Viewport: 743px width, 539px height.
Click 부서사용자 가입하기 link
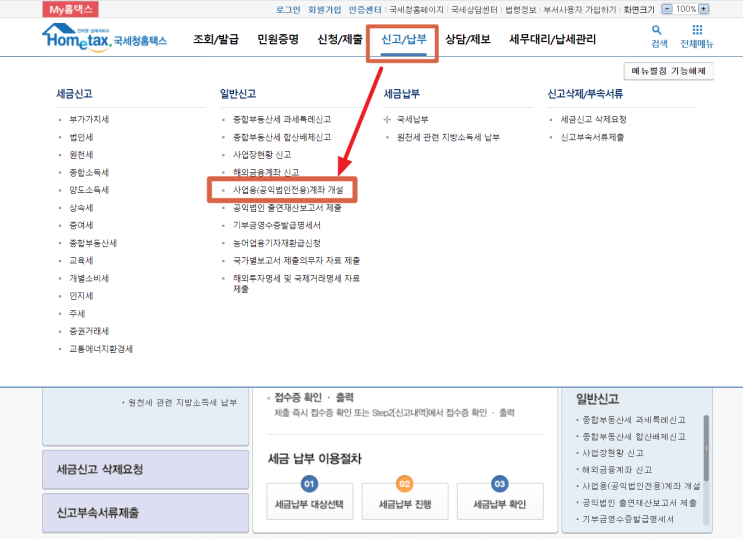580,9
